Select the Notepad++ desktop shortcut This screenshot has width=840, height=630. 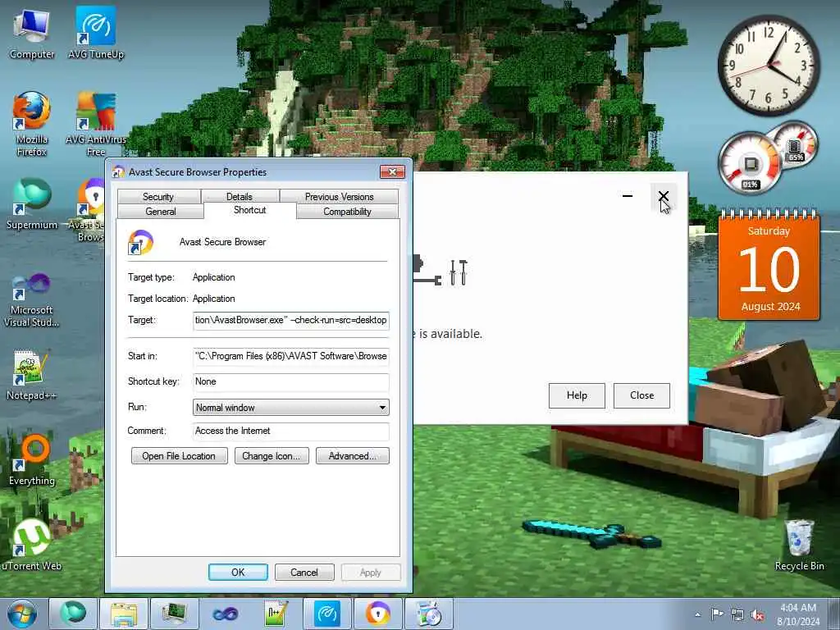(x=32, y=375)
